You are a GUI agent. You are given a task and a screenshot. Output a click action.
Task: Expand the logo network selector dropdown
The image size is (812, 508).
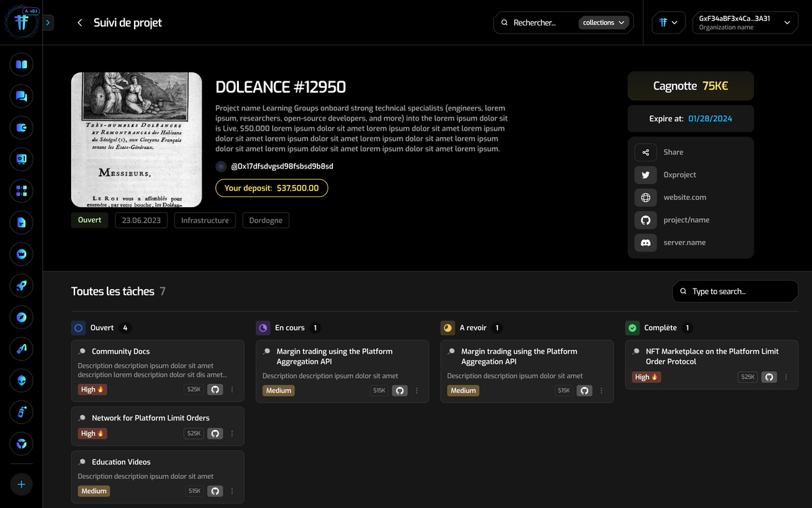pos(668,23)
